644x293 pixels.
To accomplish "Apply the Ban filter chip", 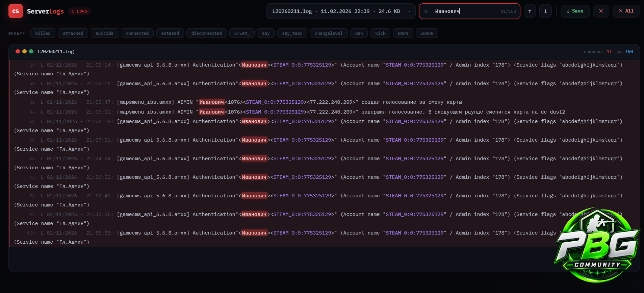I will click(x=359, y=33).
